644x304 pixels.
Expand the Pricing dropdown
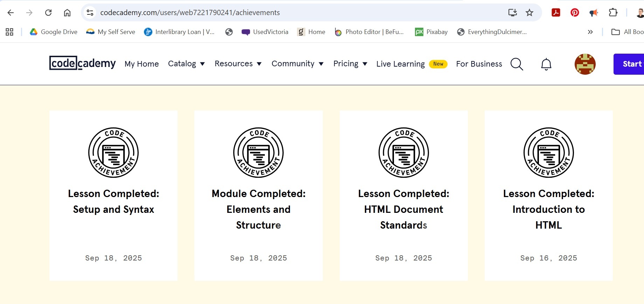click(x=350, y=64)
